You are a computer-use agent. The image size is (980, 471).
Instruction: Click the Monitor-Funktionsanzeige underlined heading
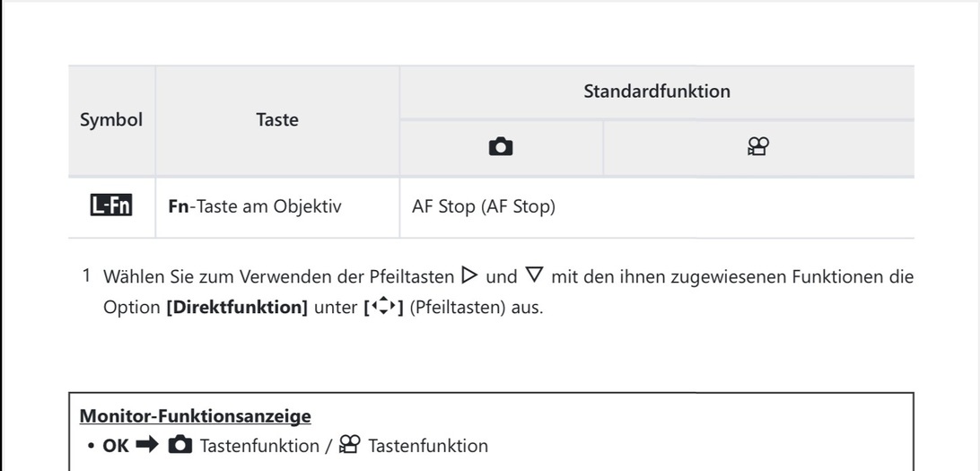point(196,416)
